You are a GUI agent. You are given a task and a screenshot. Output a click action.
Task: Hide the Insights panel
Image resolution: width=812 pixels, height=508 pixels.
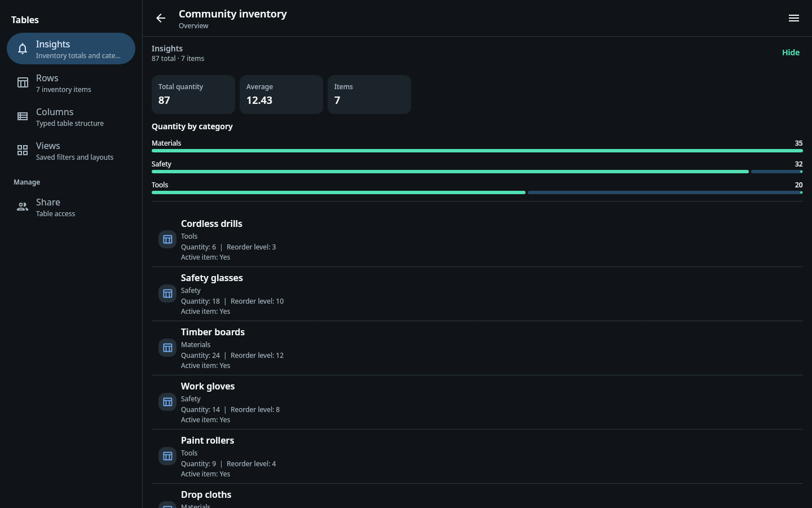pyautogui.click(x=791, y=52)
